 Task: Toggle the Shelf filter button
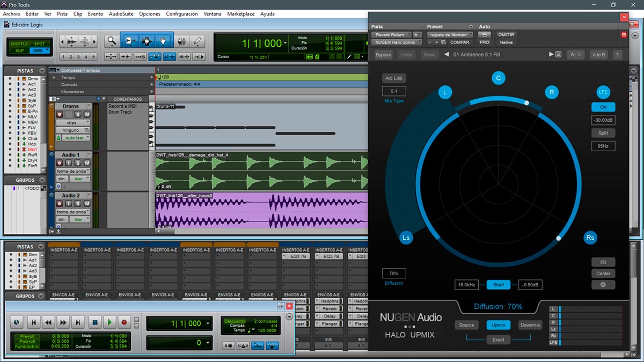tap(499, 285)
